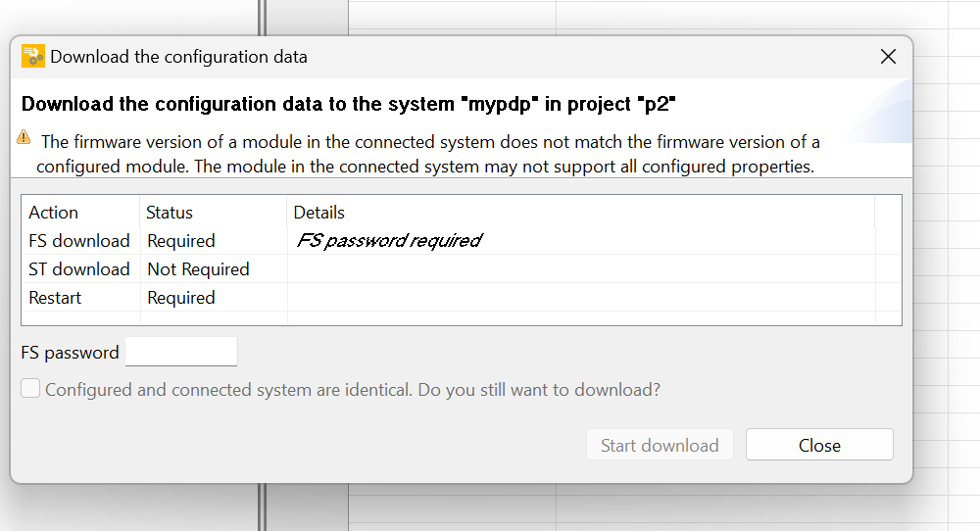Click the 'Not Required' status cell
The image size is (980, 531).
pos(198,269)
